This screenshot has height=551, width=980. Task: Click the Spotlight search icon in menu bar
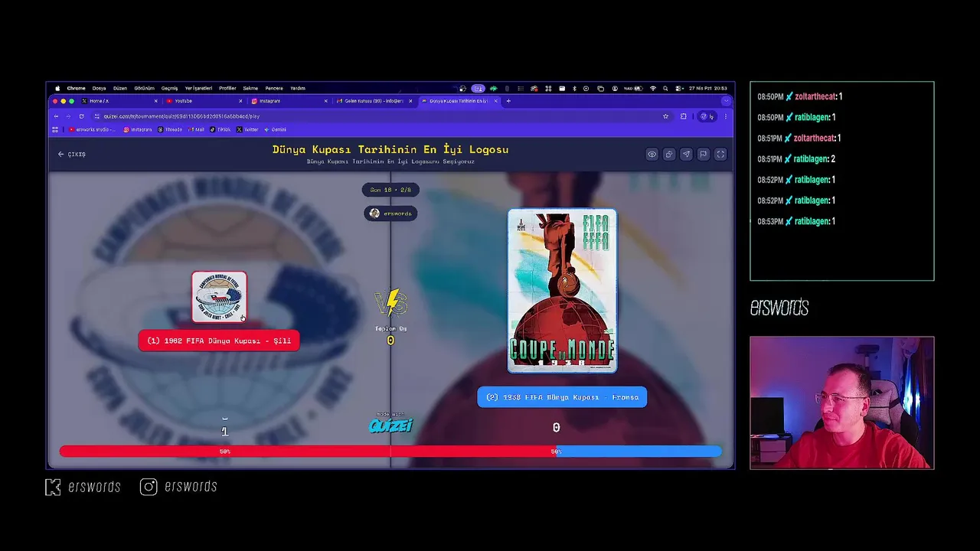pyautogui.click(x=665, y=88)
